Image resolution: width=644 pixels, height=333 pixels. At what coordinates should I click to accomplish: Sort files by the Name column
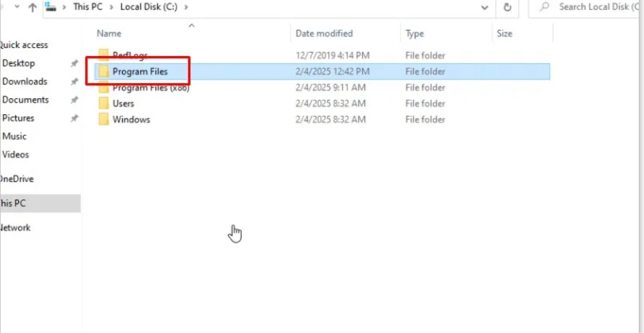click(109, 34)
